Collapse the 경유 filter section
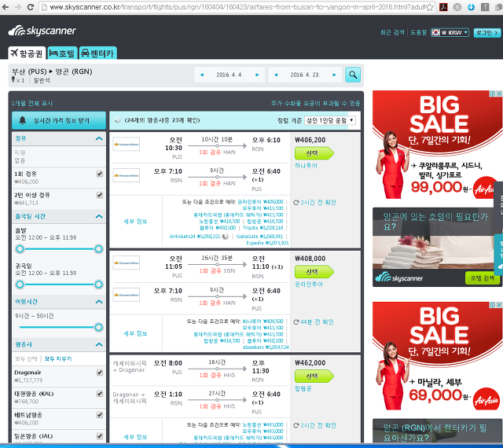This screenshot has height=448, width=503. 99,138
